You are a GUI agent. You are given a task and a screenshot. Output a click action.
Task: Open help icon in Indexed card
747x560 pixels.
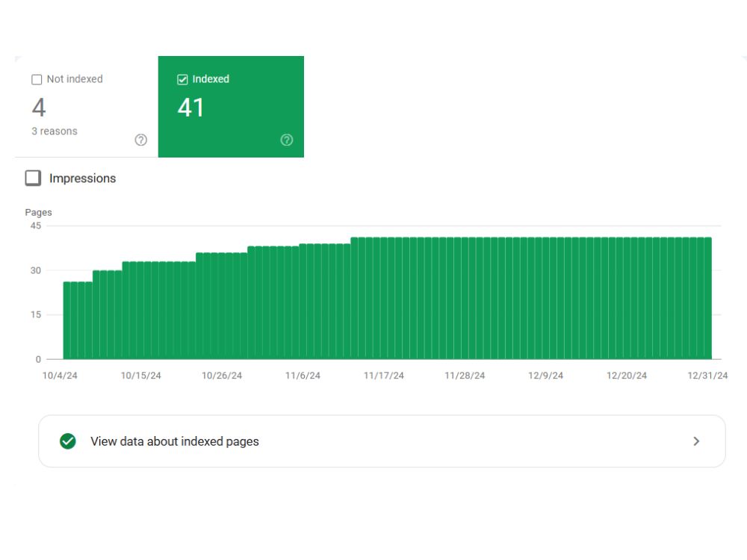tap(286, 140)
